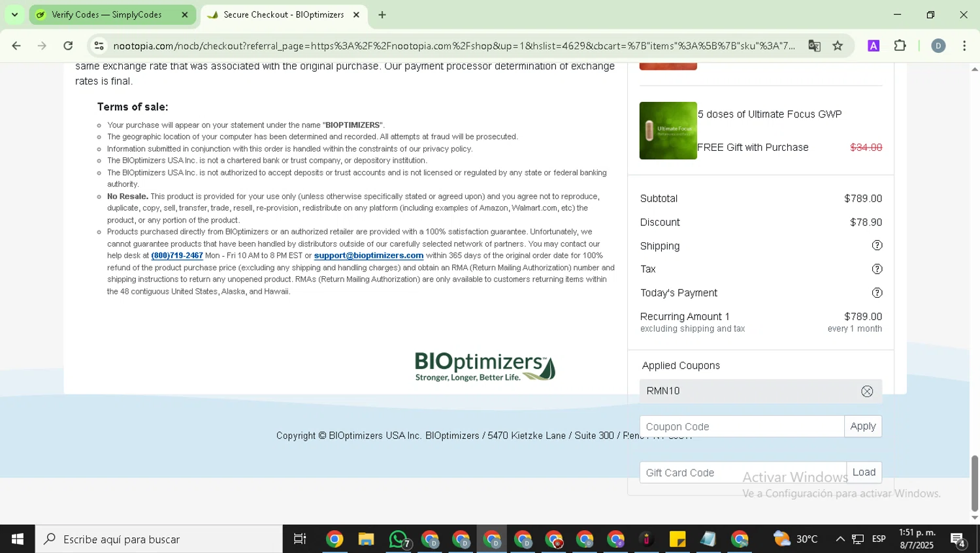Restore down the Chrome window
This screenshot has width=980, height=553.
pyautogui.click(x=930, y=14)
